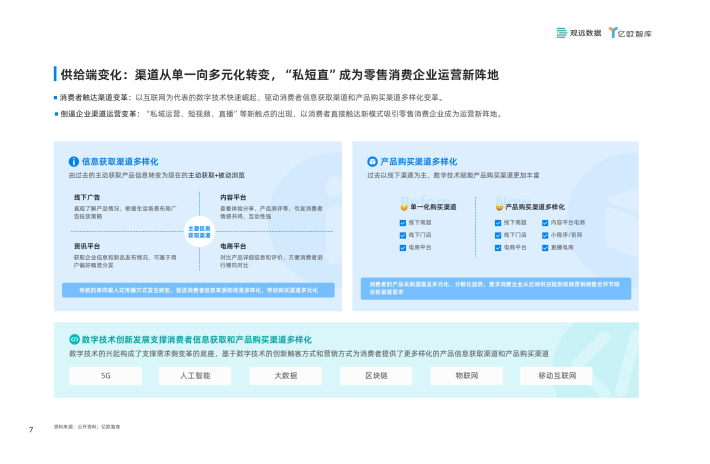710x464 pixels.
Task: Click the 资料来源 footnote
Action: pyautogui.click(x=87, y=427)
